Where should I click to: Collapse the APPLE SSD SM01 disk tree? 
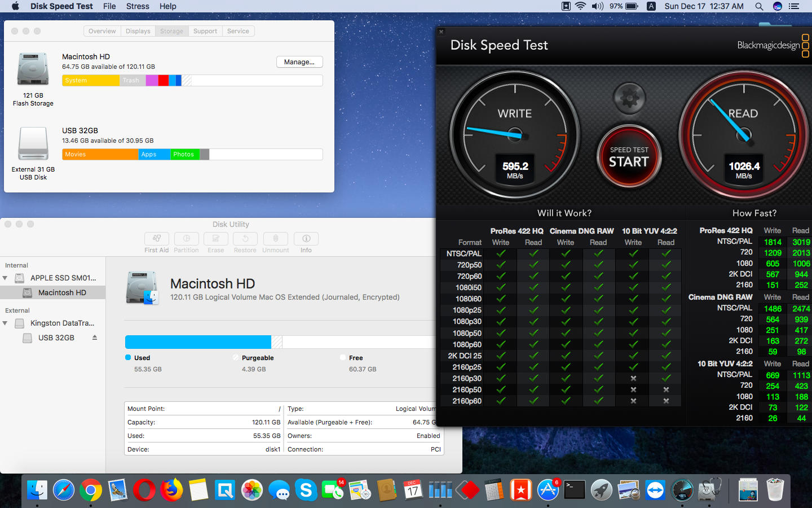click(5, 278)
